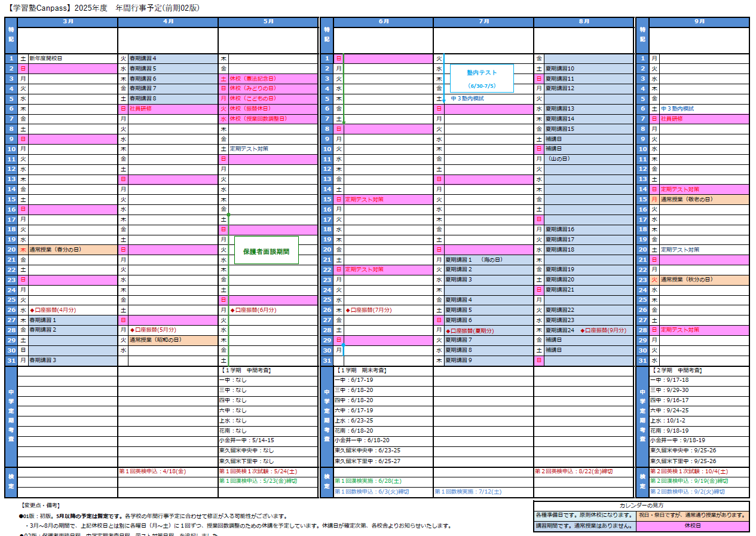This screenshot has height=536, width=756.
Task: Select the 小金井一中：5/14-15 exam row
Action: pos(268,440)
